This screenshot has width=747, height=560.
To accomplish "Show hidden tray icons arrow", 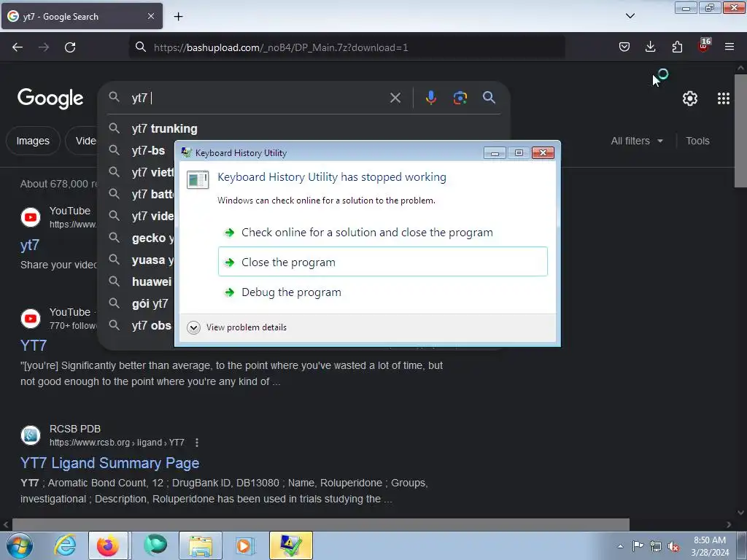I will tap(620, 546).
